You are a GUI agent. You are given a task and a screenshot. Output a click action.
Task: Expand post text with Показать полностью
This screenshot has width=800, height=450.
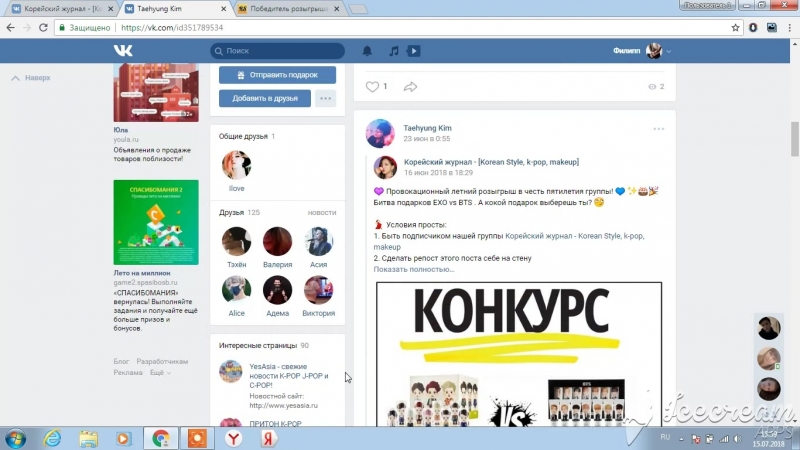coord(413,269)
